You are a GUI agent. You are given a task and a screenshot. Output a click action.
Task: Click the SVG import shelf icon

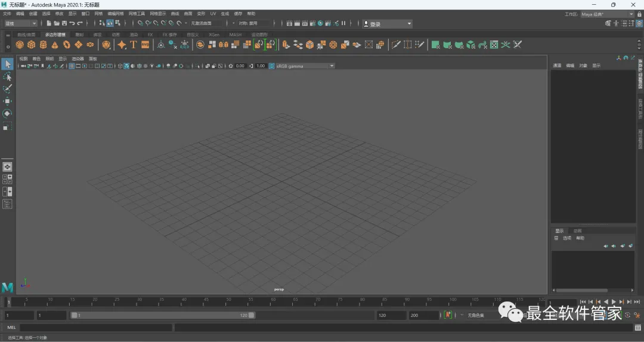145,45
